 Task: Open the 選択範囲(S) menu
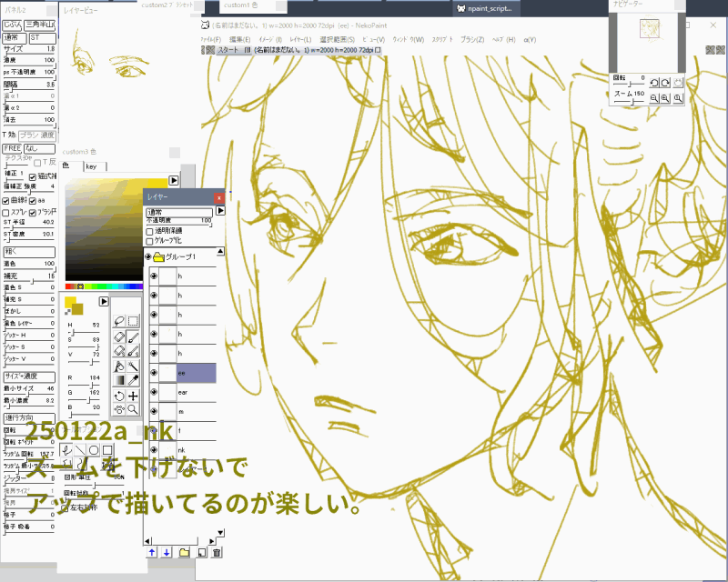pos(337,39)
